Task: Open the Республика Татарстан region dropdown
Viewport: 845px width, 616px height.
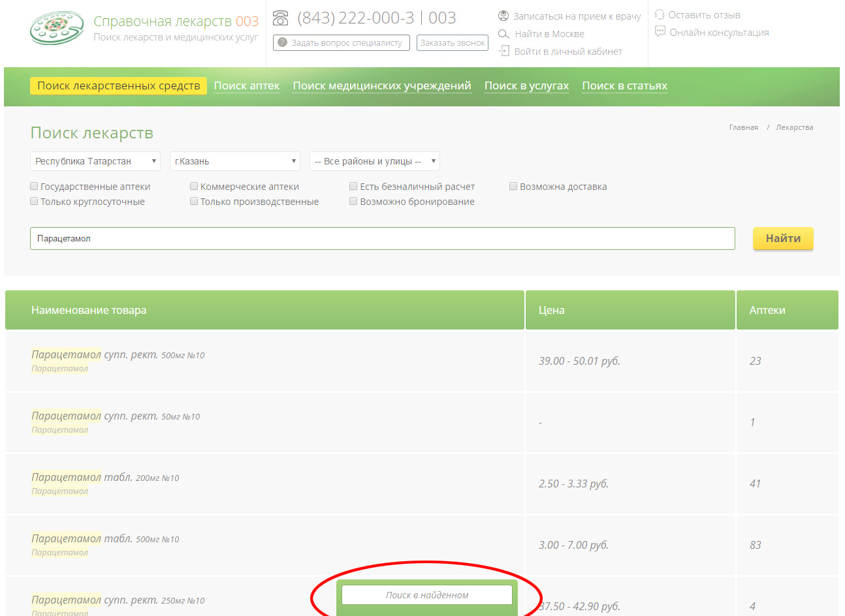Action: click(x=95, y=161)
